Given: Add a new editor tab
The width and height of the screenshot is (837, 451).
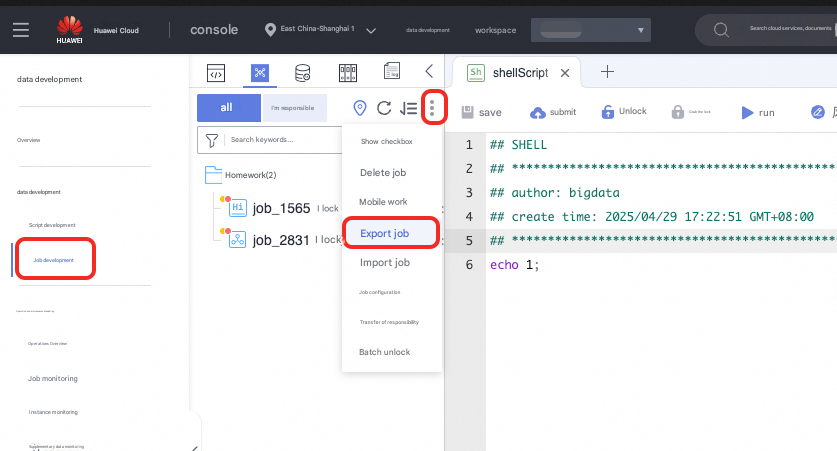Looking at the screenshot, I should click(x=607, y=72).
